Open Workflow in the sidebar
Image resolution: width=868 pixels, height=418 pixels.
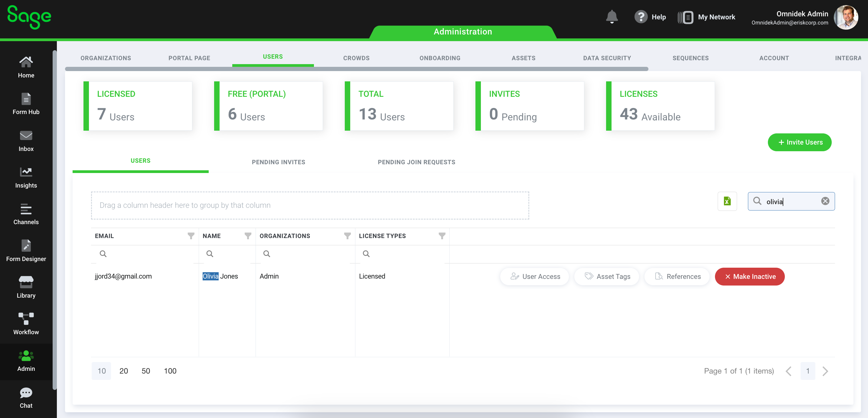(26, 324)
